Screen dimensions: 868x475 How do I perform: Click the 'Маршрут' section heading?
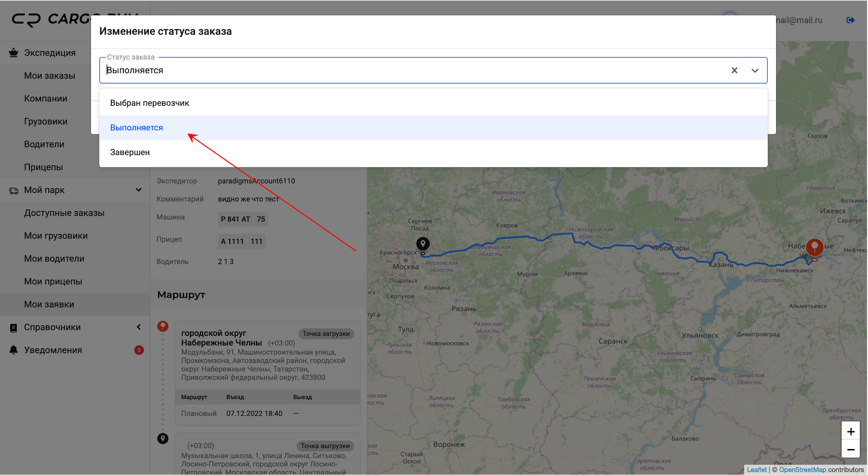click(181, 295)
